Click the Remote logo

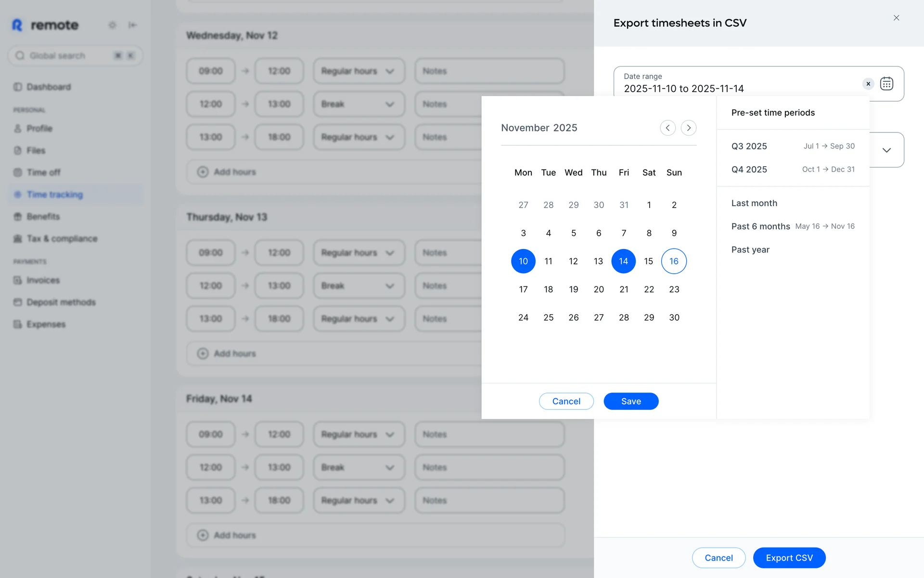45,25
